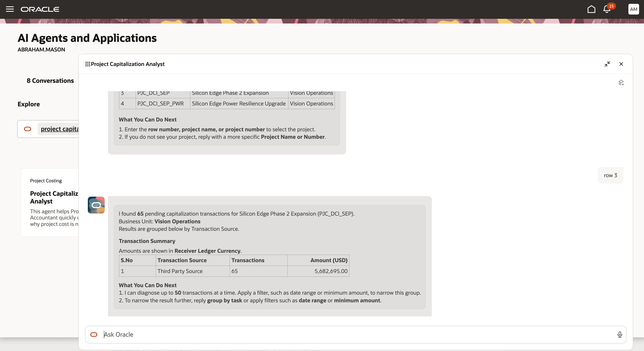This screenshot has height=351, width=644.
Task: Click 'AI Agents and Applications' page title
Action: point(87,38)
